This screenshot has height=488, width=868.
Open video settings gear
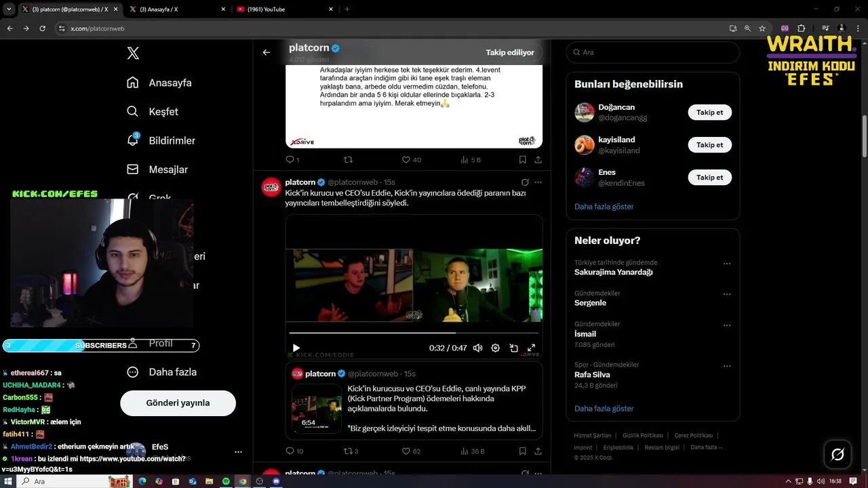(x=496, y=348)
